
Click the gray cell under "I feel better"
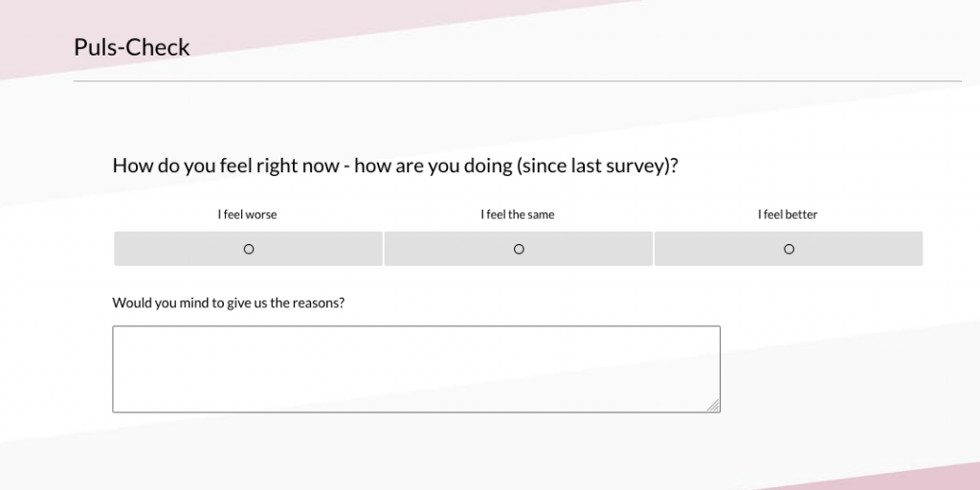pyautogui.click(x=789, y=249)
